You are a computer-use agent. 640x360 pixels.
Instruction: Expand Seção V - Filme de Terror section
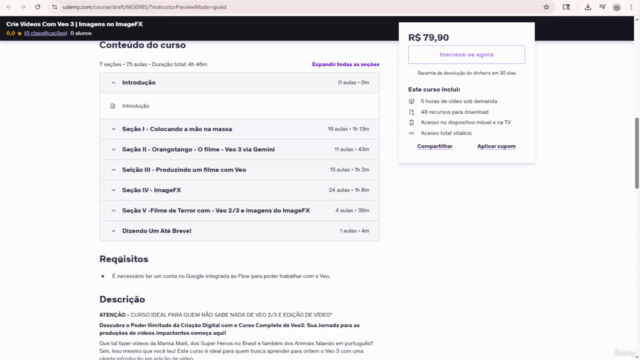[x=239, y=211]
